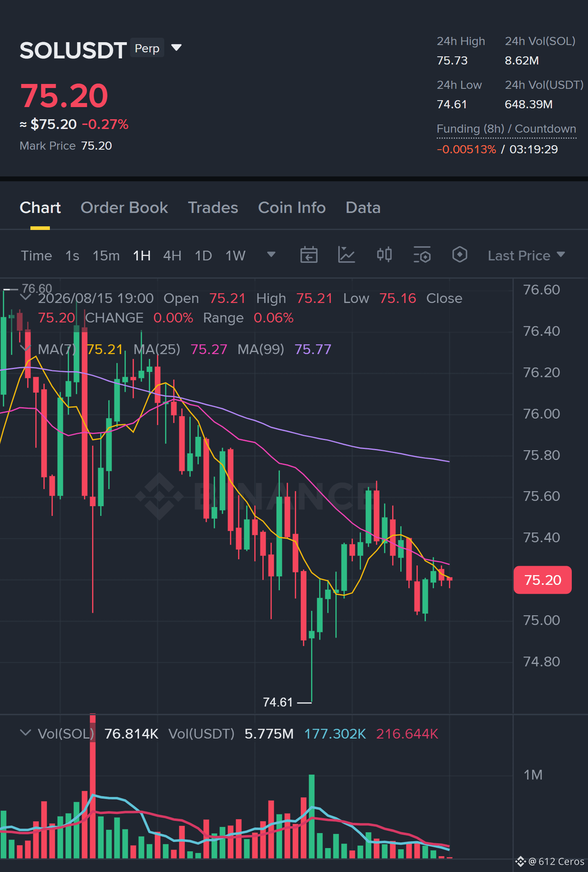Screen dimensions: 588x872
Task: Tap the 75.20 current price tag on axis
Action: pyautogui.click(x=543, y=580)
